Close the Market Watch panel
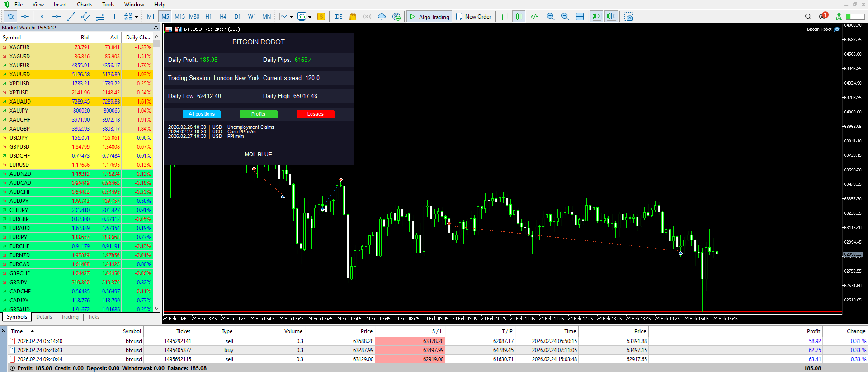The height and width of the screenshot is (372, 868). click(156, 28)
